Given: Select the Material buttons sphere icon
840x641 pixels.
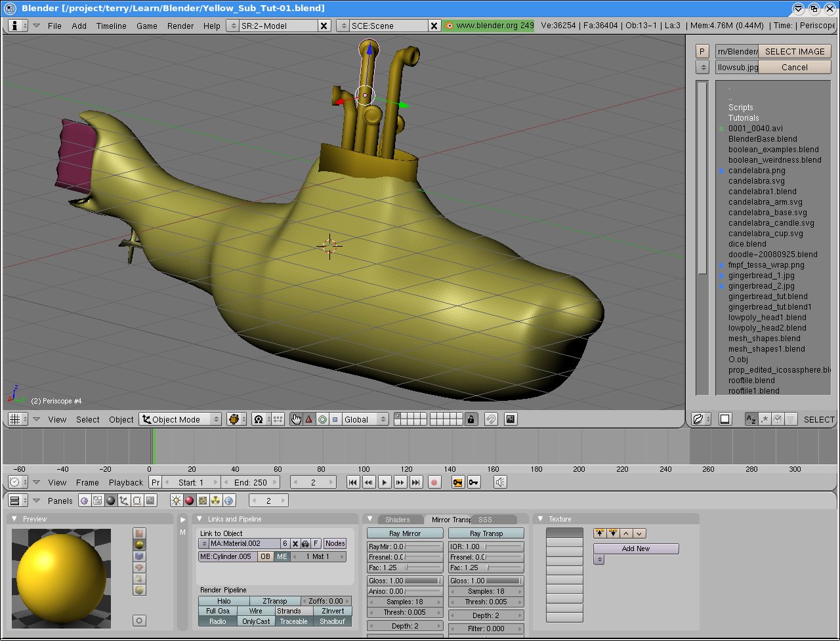Looking at the screenshot, I should point(189,501).
